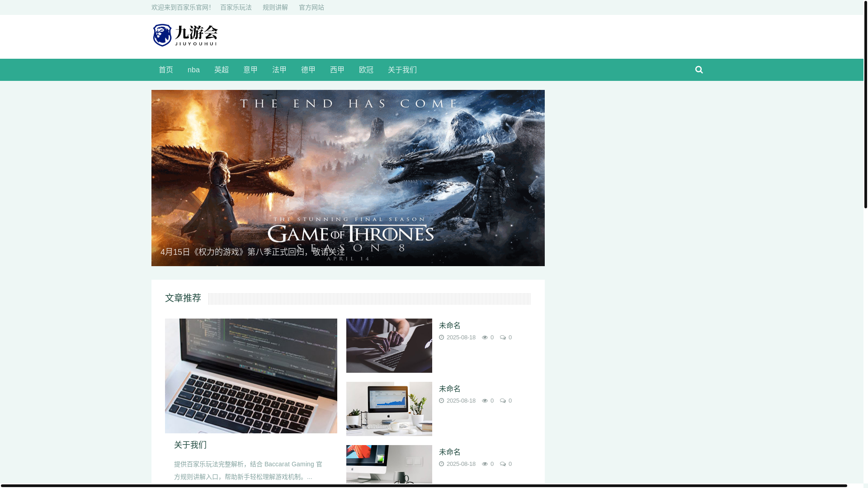Open the 欧冠 navigation item

pos(366,70)
